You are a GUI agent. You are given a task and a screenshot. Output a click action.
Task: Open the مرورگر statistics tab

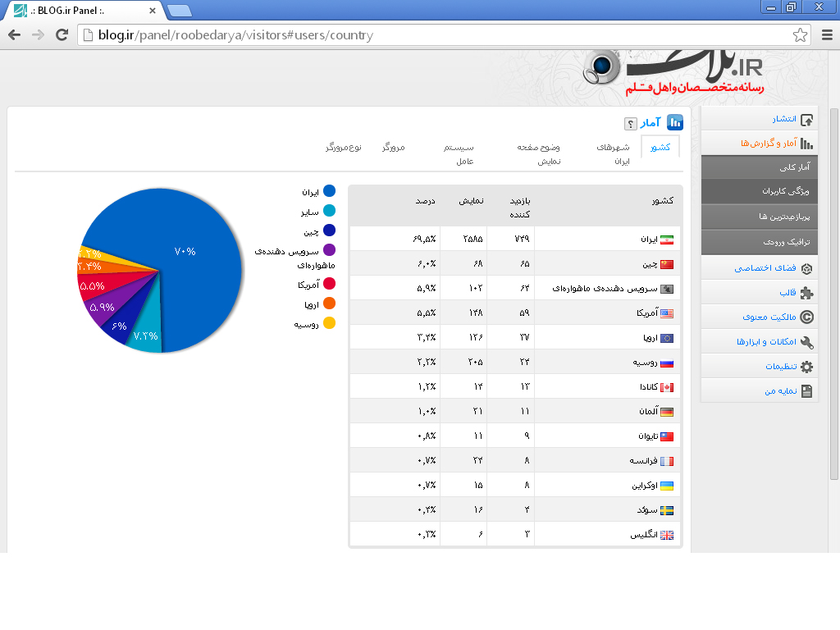pyautogui.click(x=394, y=148)
